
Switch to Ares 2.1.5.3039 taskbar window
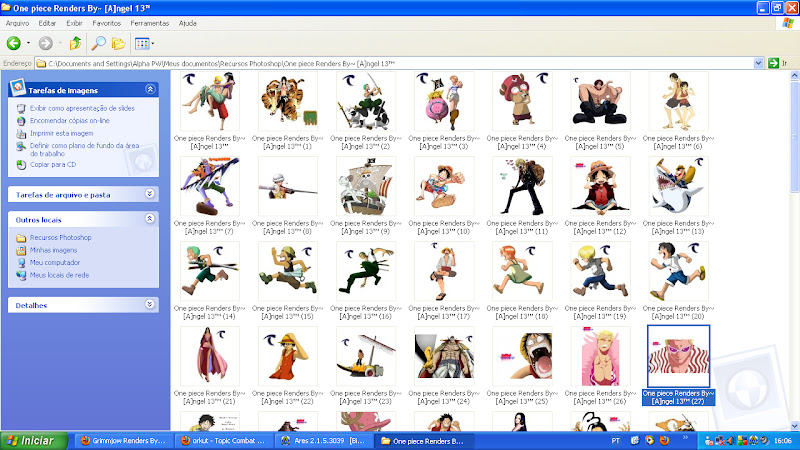coord(323,441)
